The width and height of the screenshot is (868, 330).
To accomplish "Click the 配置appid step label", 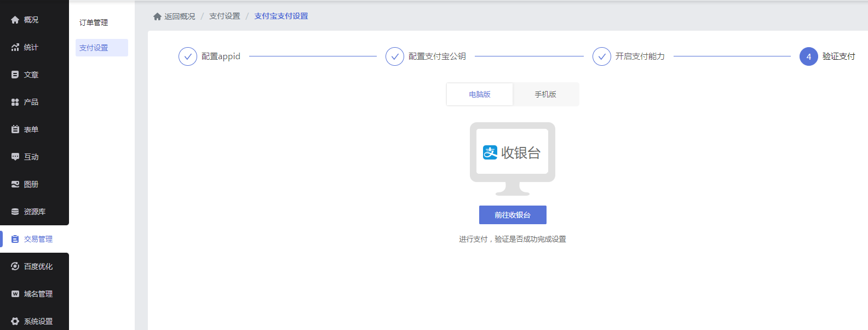I will tap(221, 56).
